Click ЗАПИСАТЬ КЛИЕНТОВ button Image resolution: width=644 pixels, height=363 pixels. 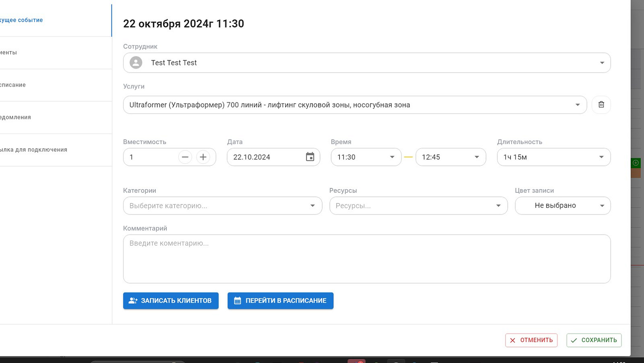click(x=171, y=300)
